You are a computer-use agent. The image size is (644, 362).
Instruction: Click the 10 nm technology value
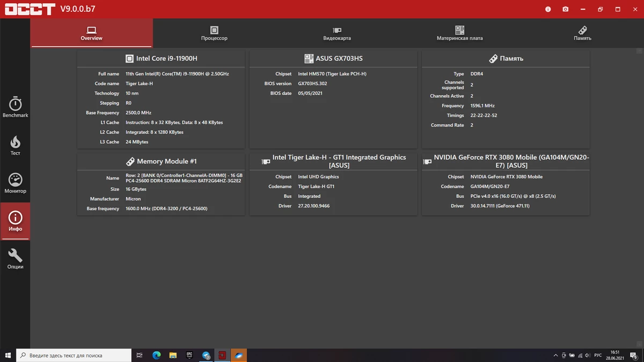pyautogui.click(x=132, y=93)
